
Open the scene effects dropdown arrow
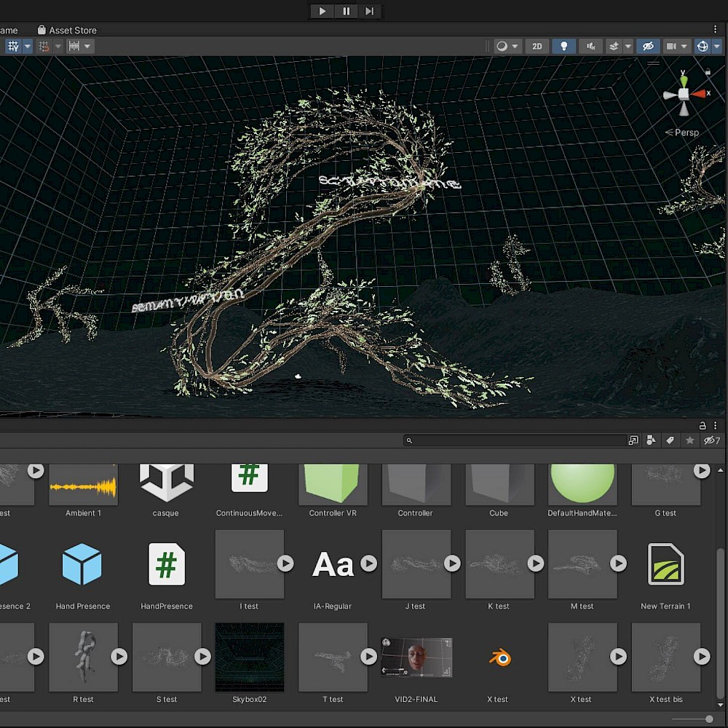(628, 46)
